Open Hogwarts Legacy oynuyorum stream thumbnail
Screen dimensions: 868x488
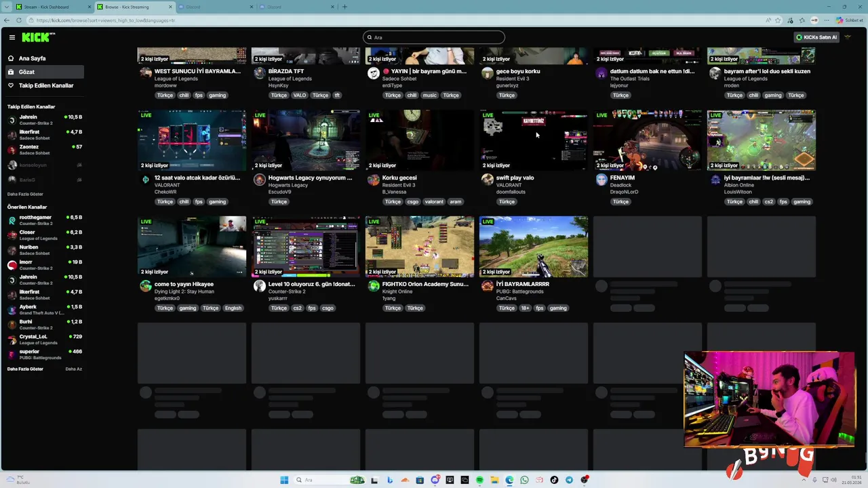[x=306, y=140]
